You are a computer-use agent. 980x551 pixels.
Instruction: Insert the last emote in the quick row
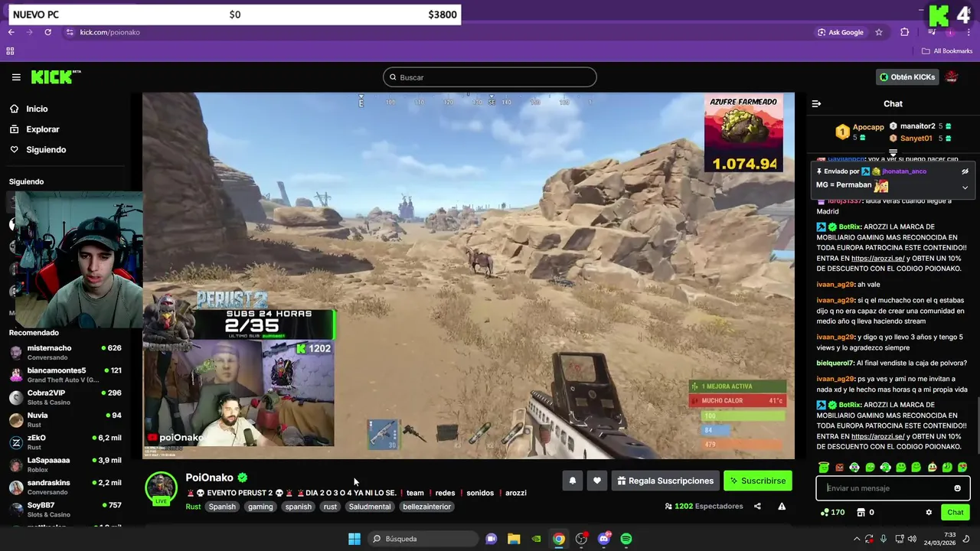[962, 467]
